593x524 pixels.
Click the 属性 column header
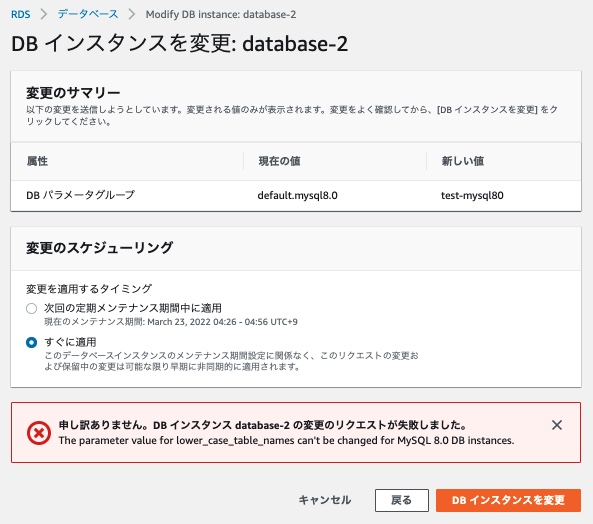tap(37, 161)
